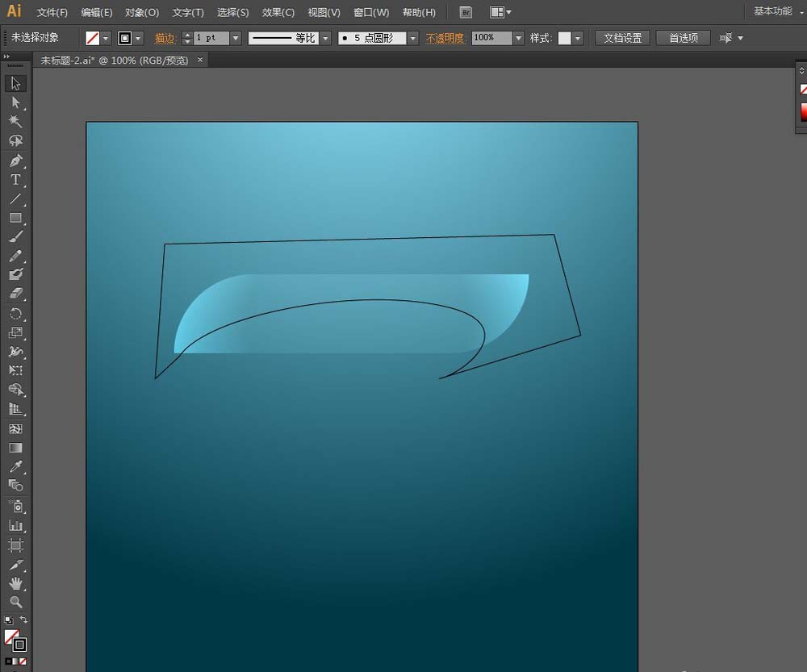Choose the Magic Wand tool
The width and height of the screenshot is (807, 672).
[x=15, y=121]
